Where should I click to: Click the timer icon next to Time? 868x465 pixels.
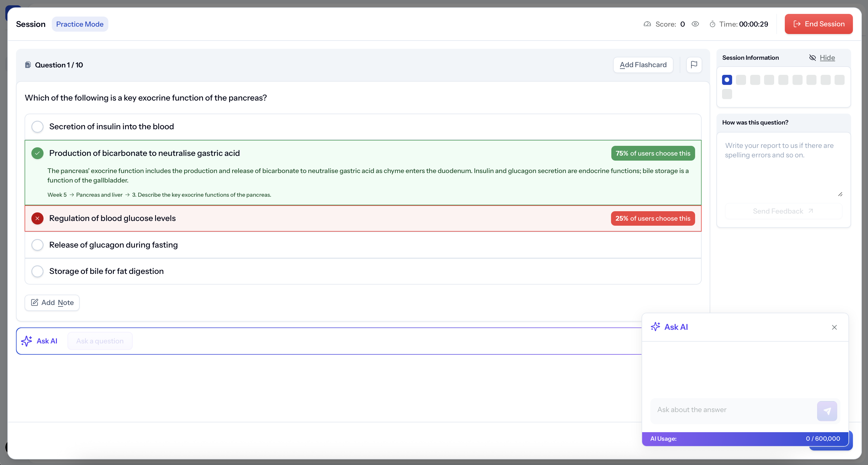[712, 24]
